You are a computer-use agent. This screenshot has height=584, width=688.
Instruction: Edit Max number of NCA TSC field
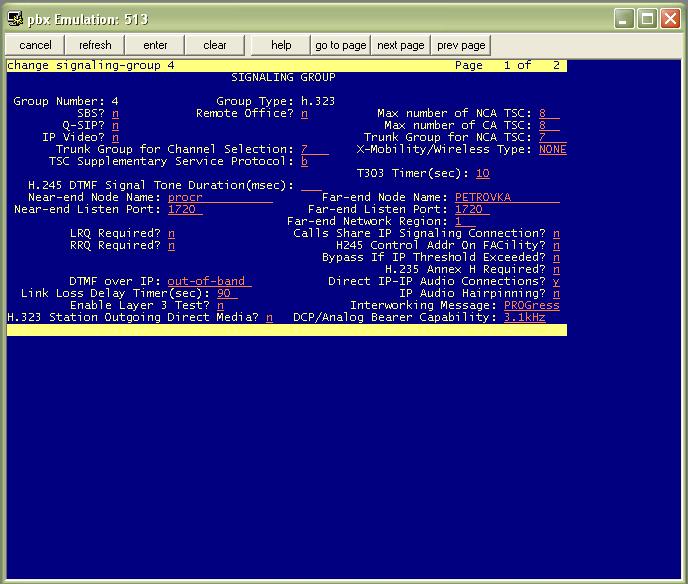click(549, 113)
